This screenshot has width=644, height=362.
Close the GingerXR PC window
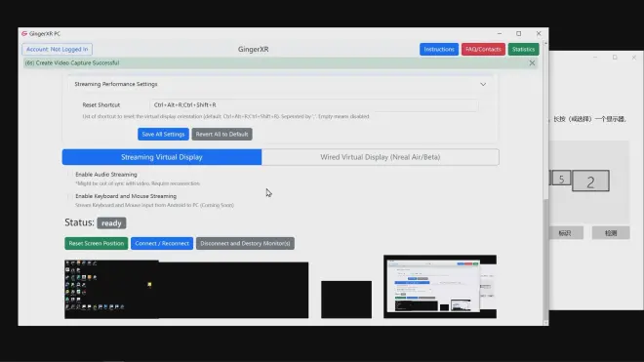click(539, 34)
